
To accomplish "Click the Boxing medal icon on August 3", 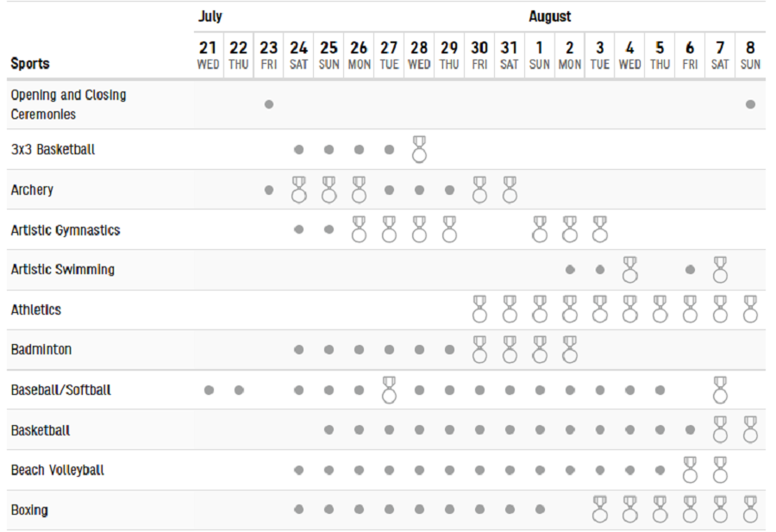I will [600, 510].
